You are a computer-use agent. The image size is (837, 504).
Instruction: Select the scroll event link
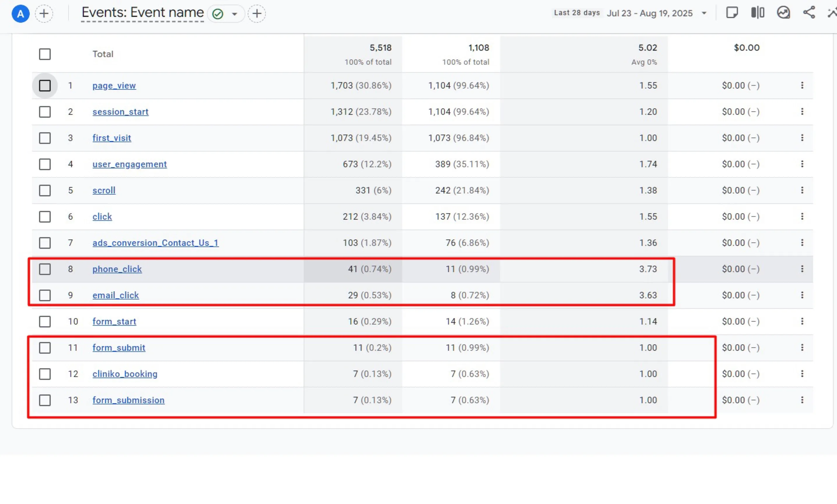point(104,191)
